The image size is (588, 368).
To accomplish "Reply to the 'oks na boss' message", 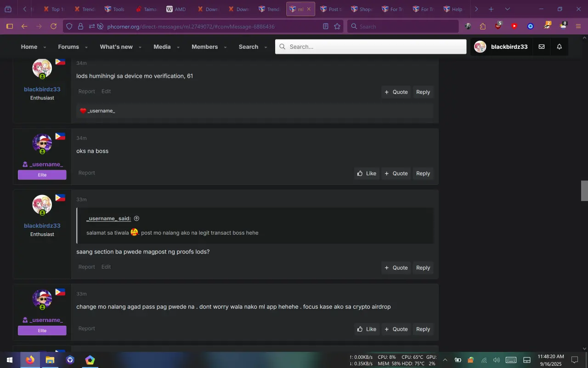I will click(x=423, y=173).
